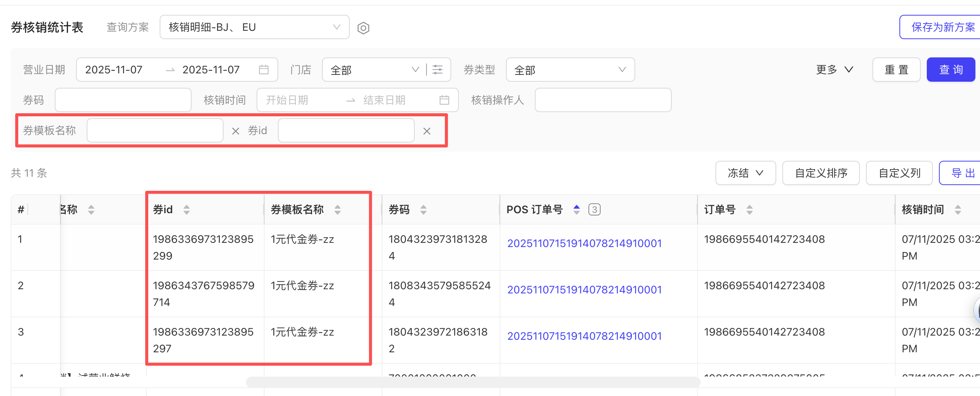
Task: Click the 券码 input field
Action: coord(123,100)
